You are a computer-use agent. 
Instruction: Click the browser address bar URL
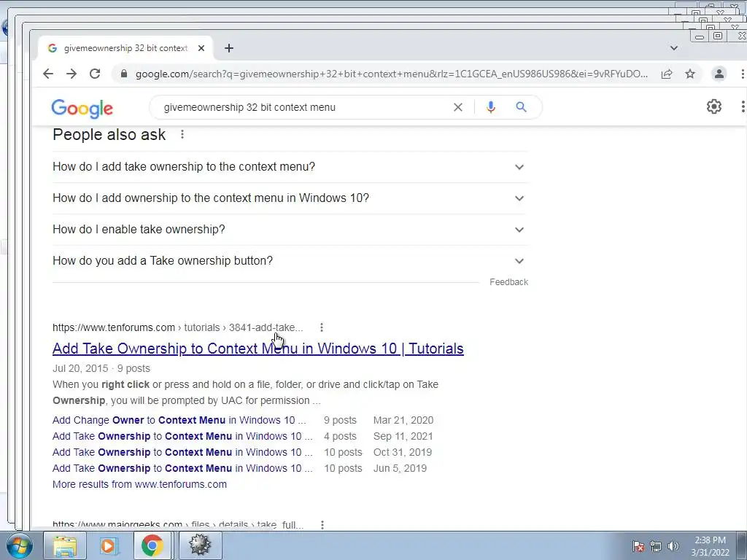click(391, 74)
